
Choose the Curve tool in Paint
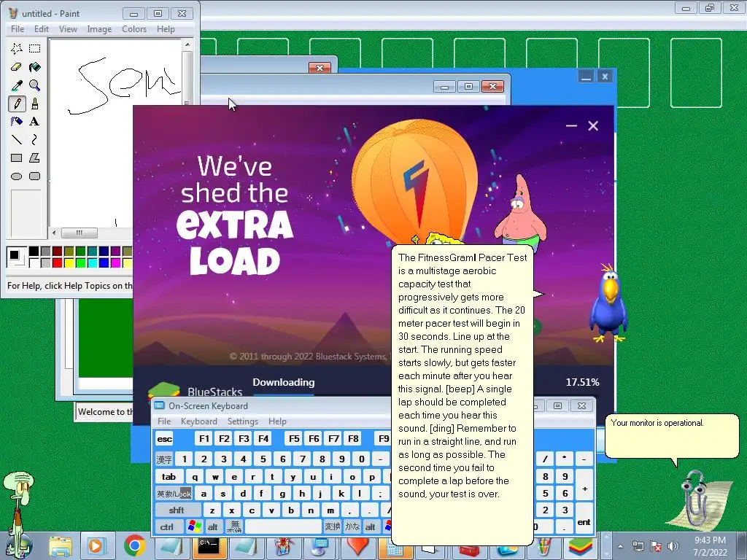[x=34, y=139]
